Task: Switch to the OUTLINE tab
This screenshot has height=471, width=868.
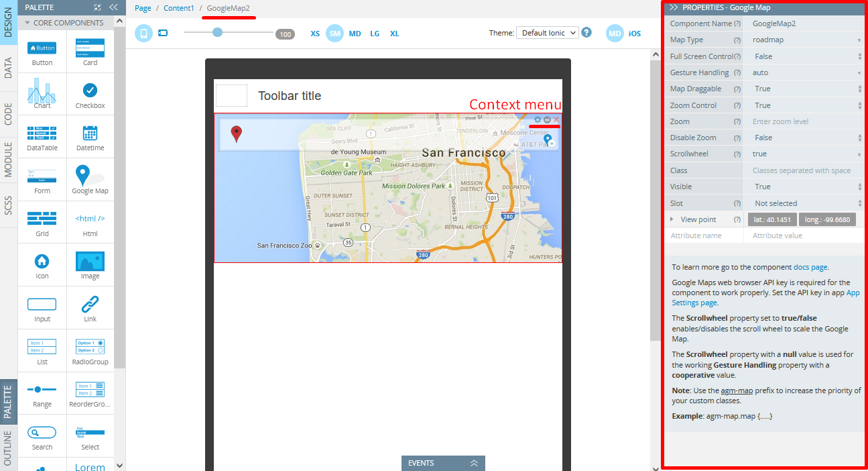Action: point(9,448)
